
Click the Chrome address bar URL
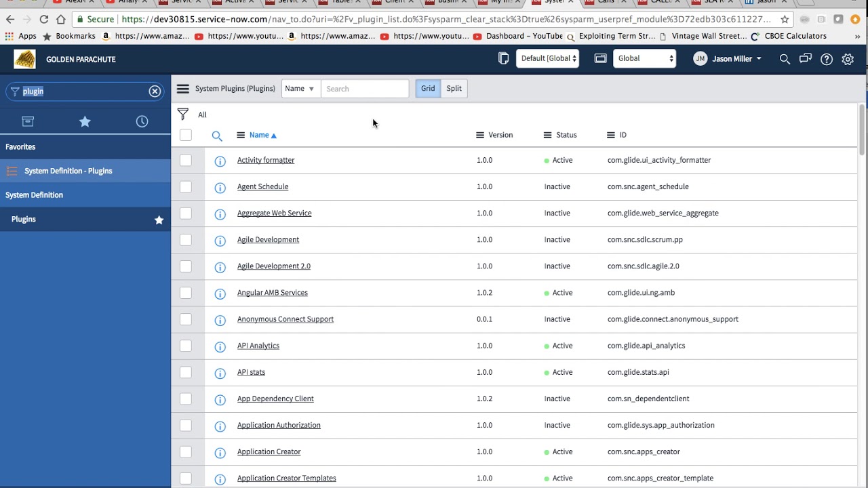(446, 19)
